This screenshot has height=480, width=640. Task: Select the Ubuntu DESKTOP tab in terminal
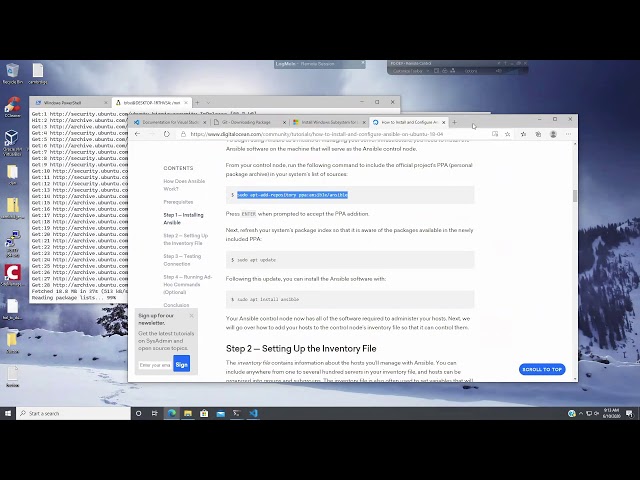152,102
